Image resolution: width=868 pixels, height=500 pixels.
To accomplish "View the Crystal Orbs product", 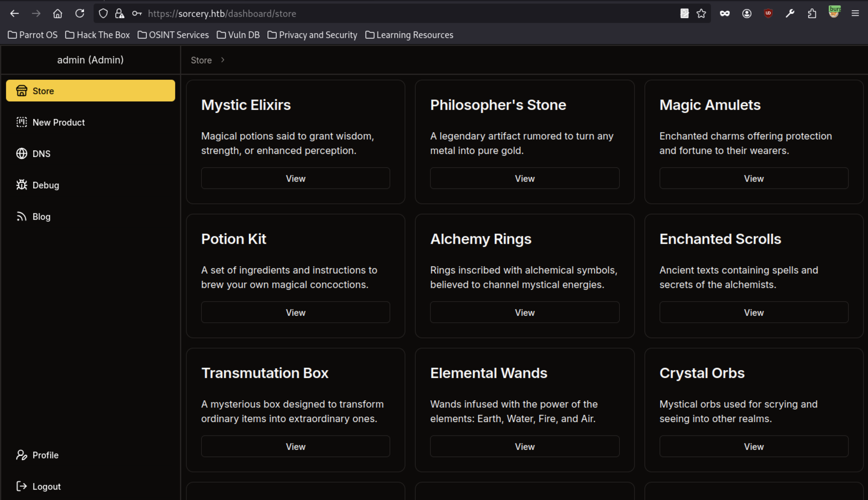I will (753, 446).
